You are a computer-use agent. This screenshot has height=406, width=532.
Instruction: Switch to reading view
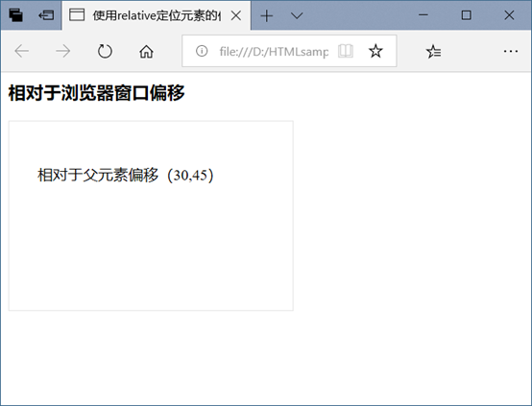(x=346, y=51)
